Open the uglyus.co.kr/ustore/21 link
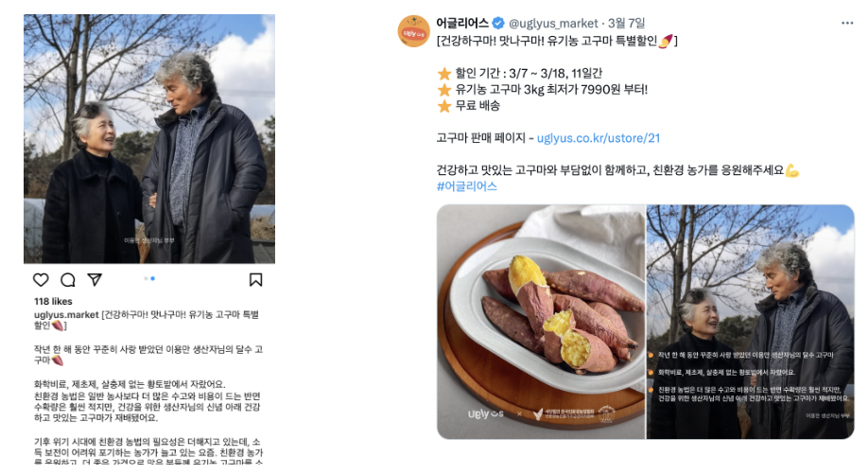868x475 pixels. [x=599, y=138]
